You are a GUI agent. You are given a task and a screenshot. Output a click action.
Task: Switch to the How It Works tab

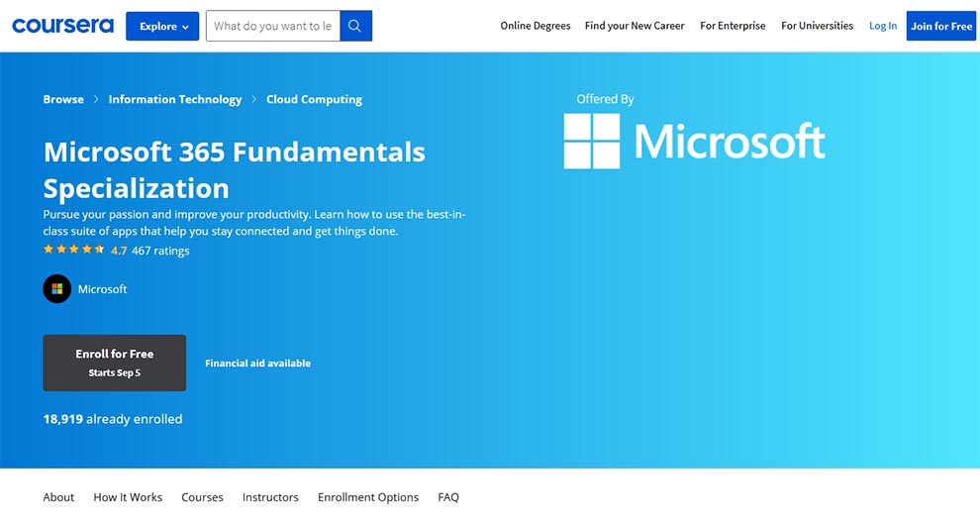128,497
